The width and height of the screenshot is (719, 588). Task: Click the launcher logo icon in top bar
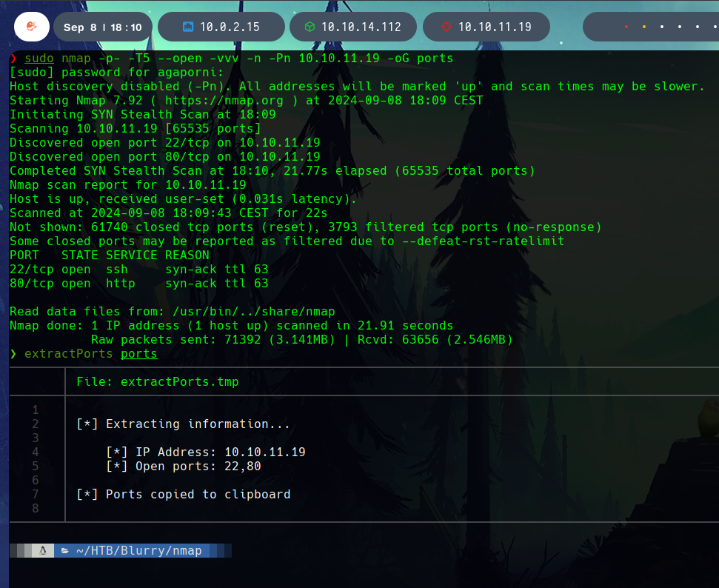[x=31, y=27]
